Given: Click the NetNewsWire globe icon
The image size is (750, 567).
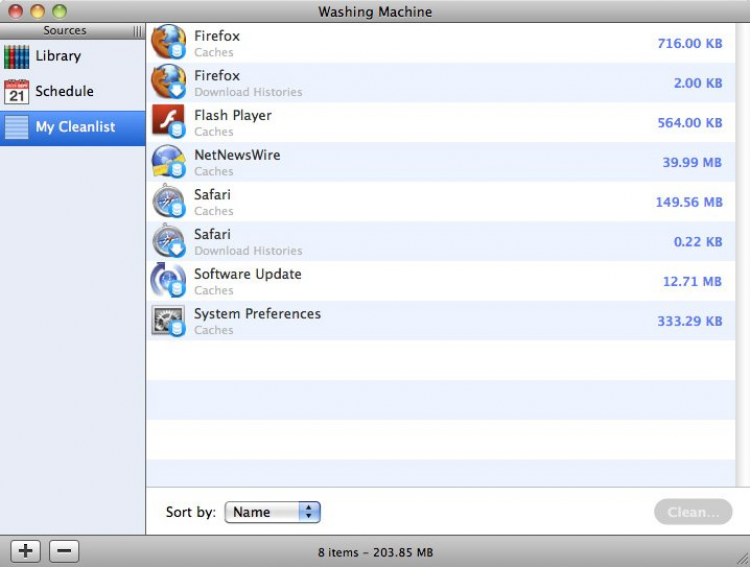Looking at the screenshot, I should tap(168, 161).
